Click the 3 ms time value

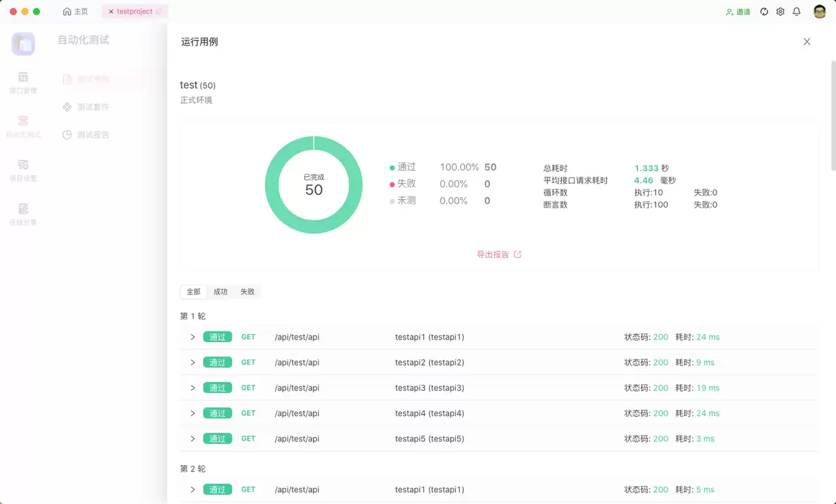tap(705, 439)
